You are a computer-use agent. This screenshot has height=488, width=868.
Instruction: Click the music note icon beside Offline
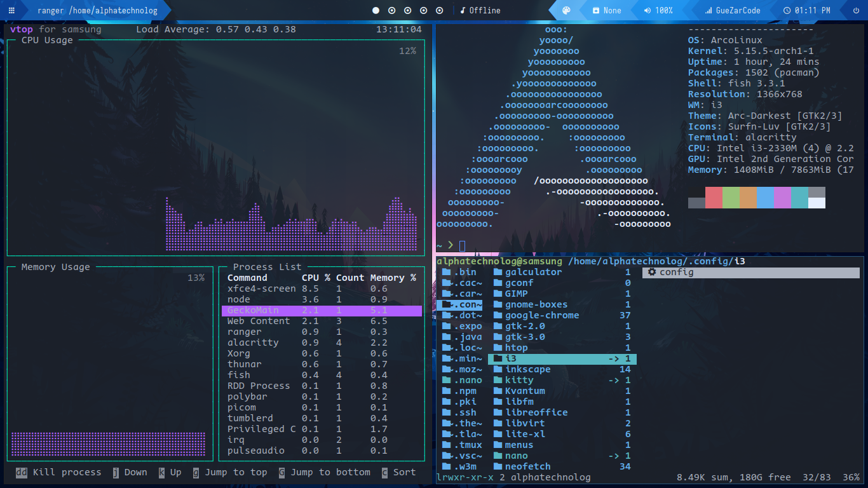point(463,10)
